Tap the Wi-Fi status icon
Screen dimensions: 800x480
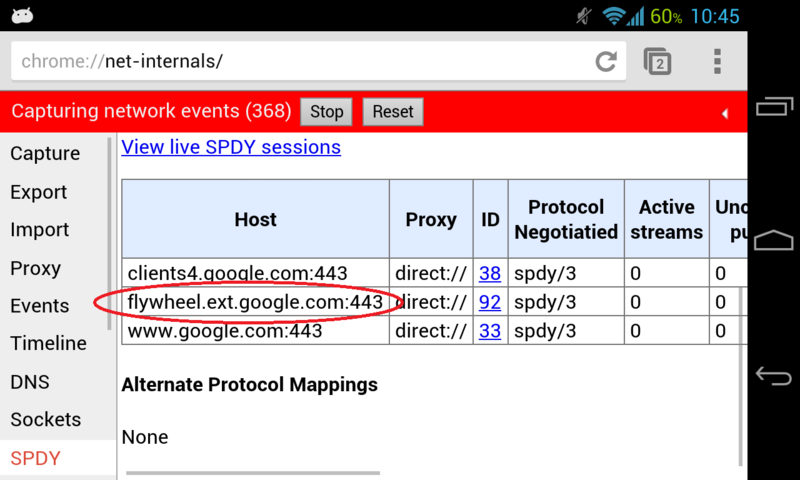pyautogui.click(x=613, y=16)
